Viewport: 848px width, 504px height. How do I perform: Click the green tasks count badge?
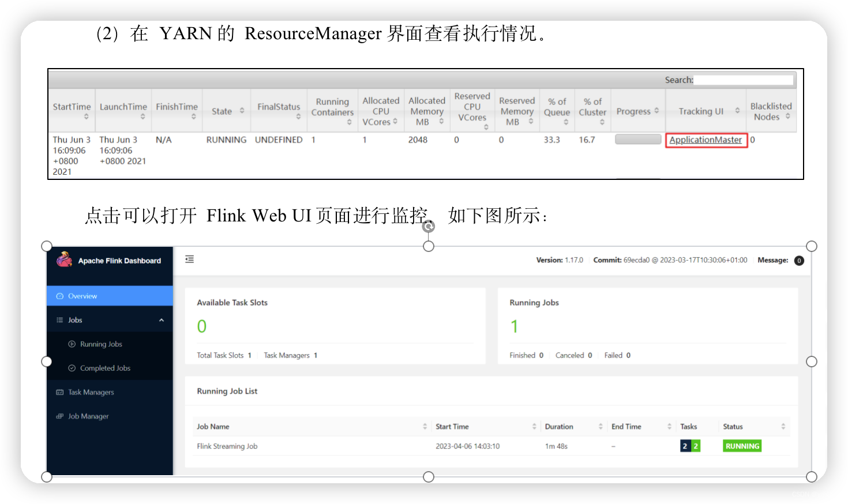(x=696, y=446)
